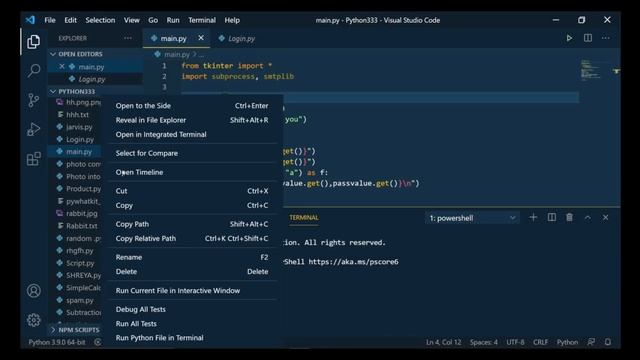This screenshot has height=360, width=640.
Task: Select jarvis.py in the file tree
Action: (x=79, y=127)
